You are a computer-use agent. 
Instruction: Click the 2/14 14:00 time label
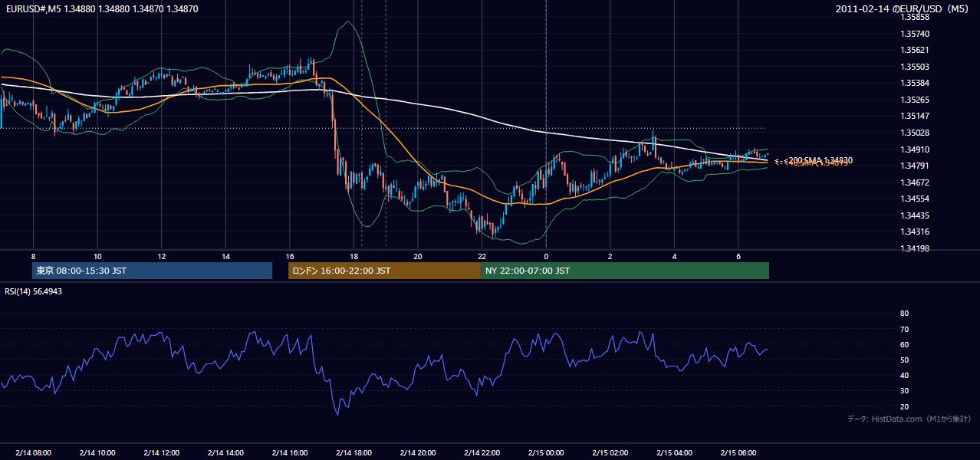tap(225, 453)
